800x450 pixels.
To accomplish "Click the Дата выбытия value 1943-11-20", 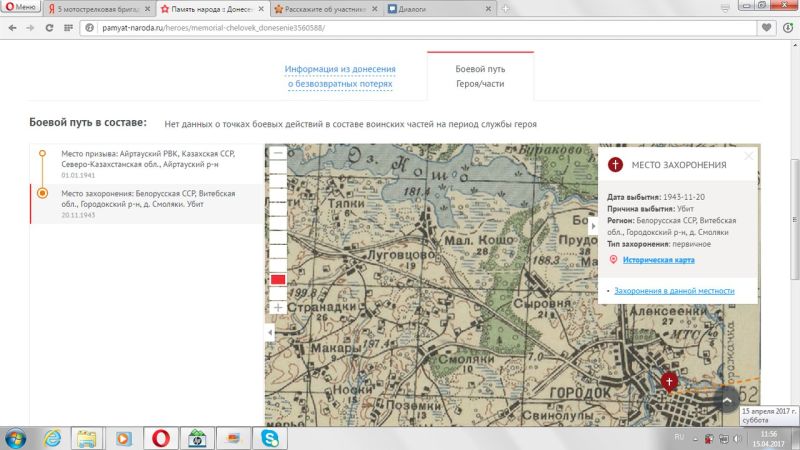I will point(684,197).
